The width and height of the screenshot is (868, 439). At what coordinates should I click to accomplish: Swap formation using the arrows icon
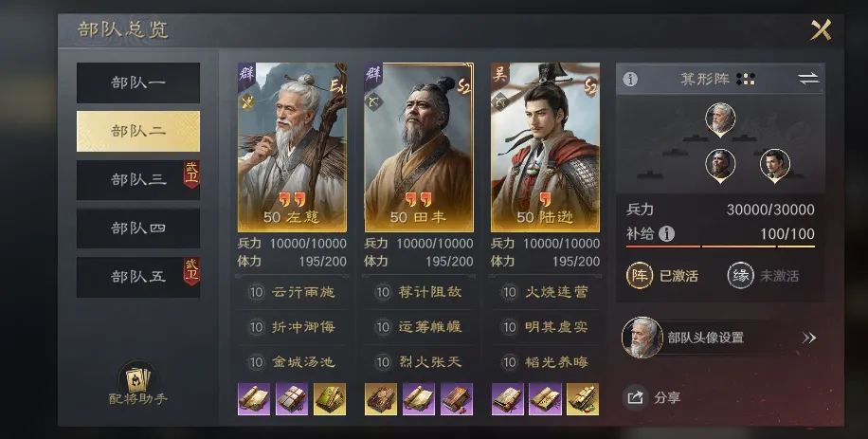(x=808, y=79)
